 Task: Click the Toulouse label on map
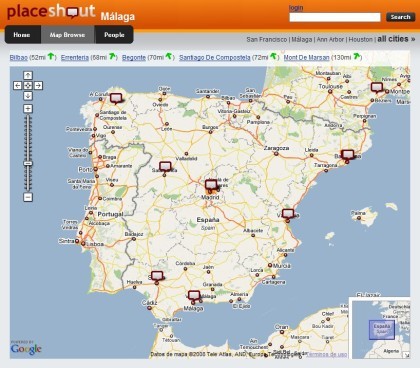click(x=331, y=86)
